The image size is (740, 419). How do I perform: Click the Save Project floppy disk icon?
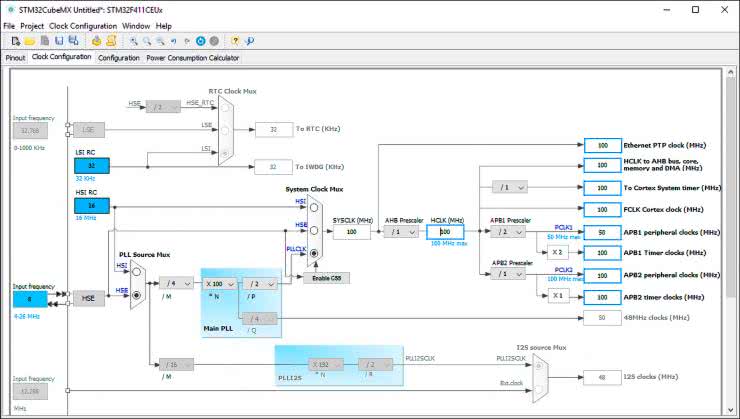point(59,41)
